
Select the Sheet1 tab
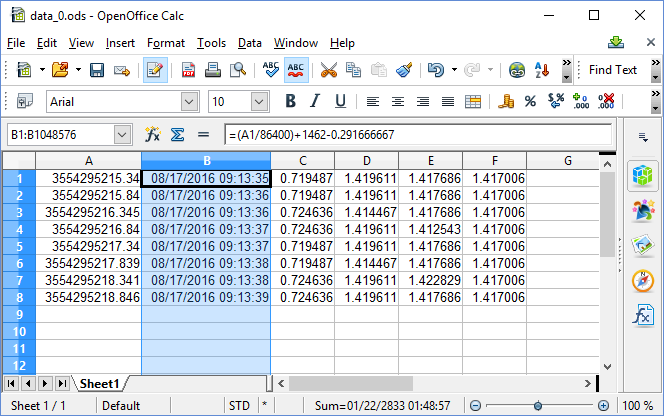tap(100, 383)
